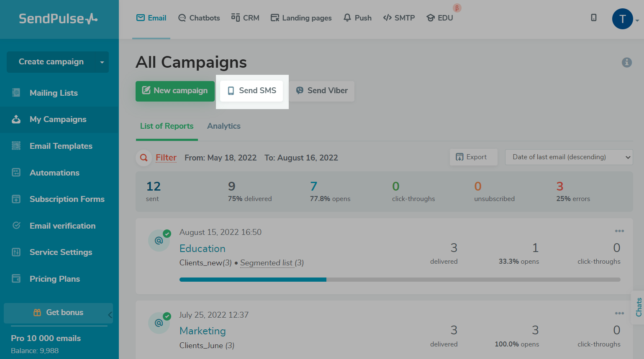Screen dimensions: 644x359
Task: Click the Automations sidebar icon
Action: 16,173
